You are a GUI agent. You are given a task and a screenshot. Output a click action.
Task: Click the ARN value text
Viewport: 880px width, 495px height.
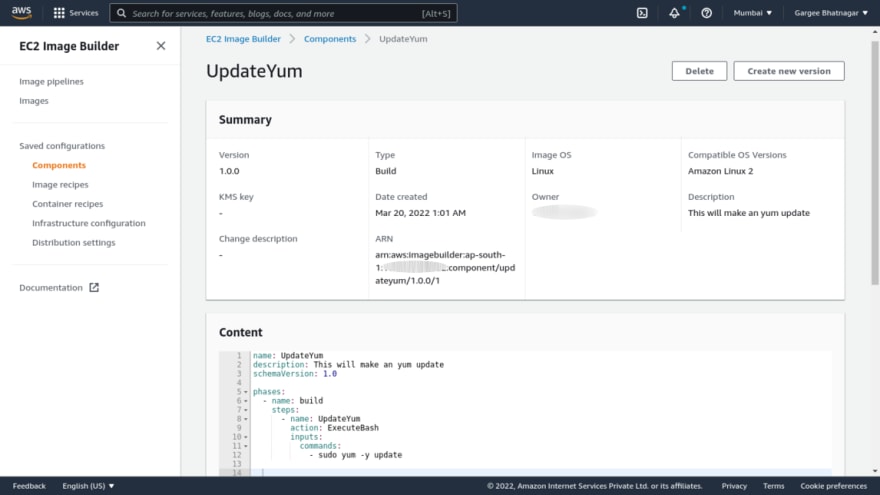click(445, 268)
